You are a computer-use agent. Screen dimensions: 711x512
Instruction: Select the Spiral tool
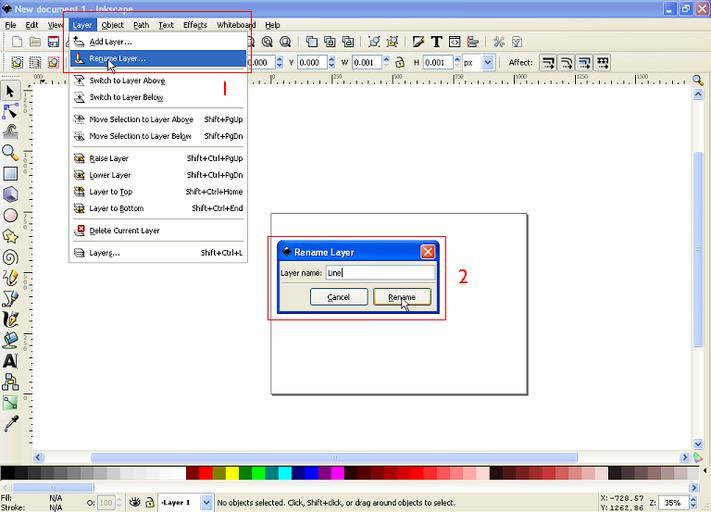click(x=10, y=257)
